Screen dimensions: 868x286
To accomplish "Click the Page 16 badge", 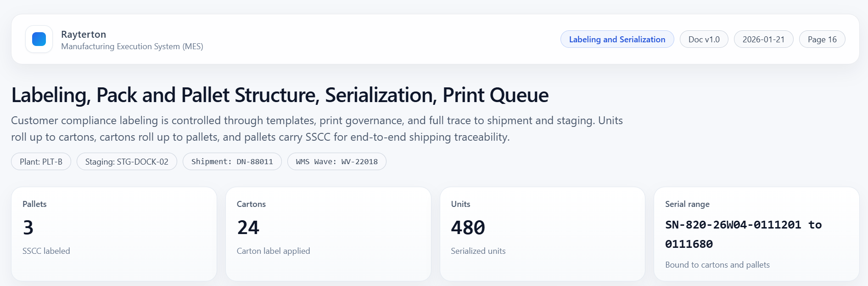I will tap(822, 40).
